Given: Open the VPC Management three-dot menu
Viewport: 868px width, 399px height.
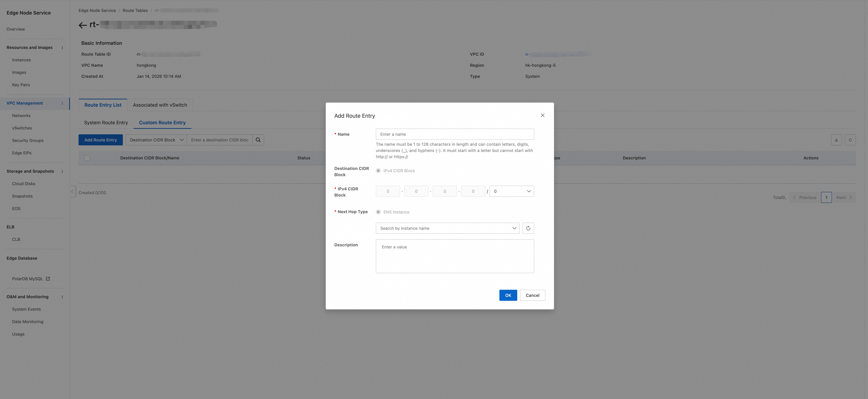Looking at the screenshot, I should (x=62, y=103).
